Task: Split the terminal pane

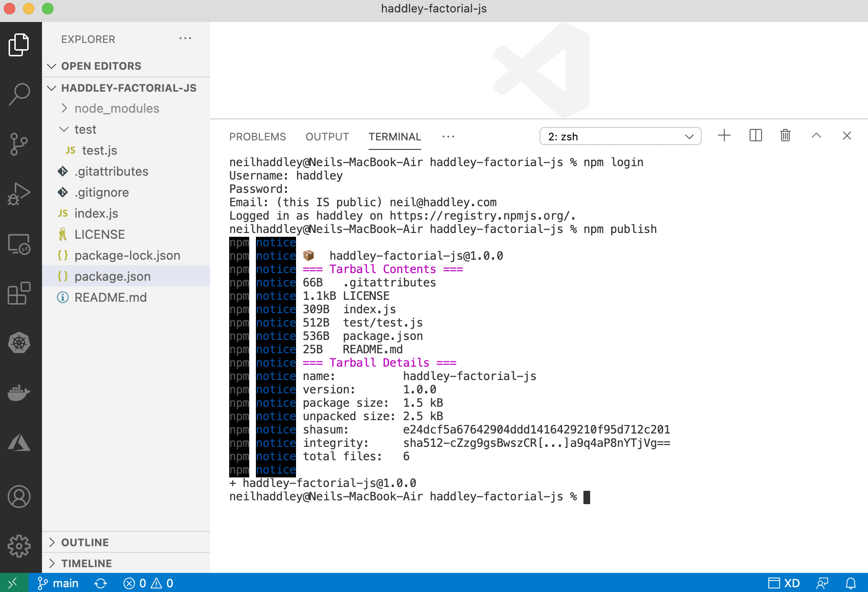Action: 755,136
